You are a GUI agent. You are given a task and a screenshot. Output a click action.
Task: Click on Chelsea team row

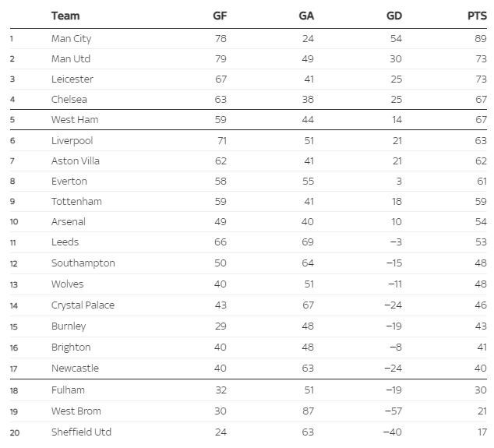69,99
